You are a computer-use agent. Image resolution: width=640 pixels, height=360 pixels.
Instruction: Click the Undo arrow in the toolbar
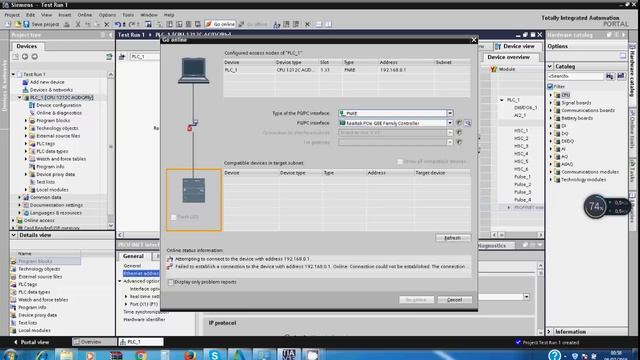(118, 24)
